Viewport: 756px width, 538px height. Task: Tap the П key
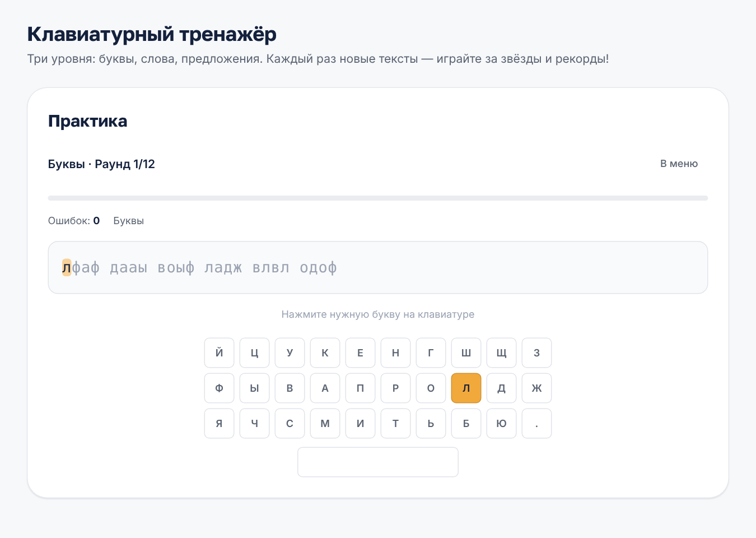(360, 388)
